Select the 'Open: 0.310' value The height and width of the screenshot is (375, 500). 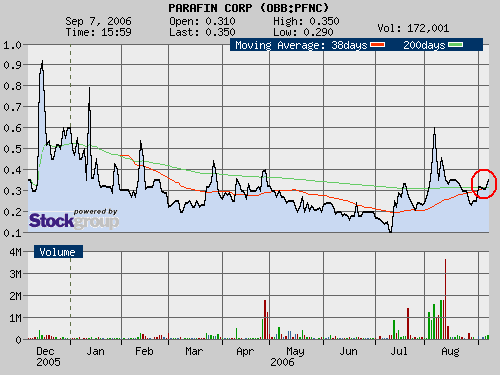(202, 21)
